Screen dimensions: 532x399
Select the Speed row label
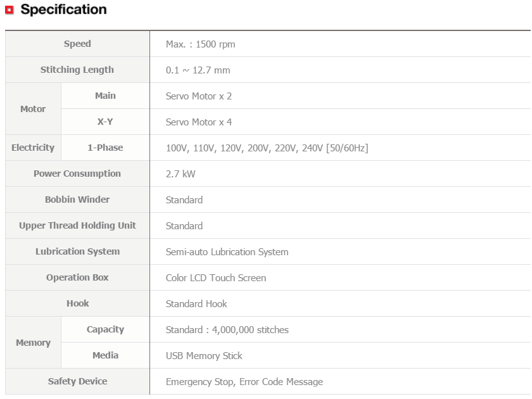point(77,44)
